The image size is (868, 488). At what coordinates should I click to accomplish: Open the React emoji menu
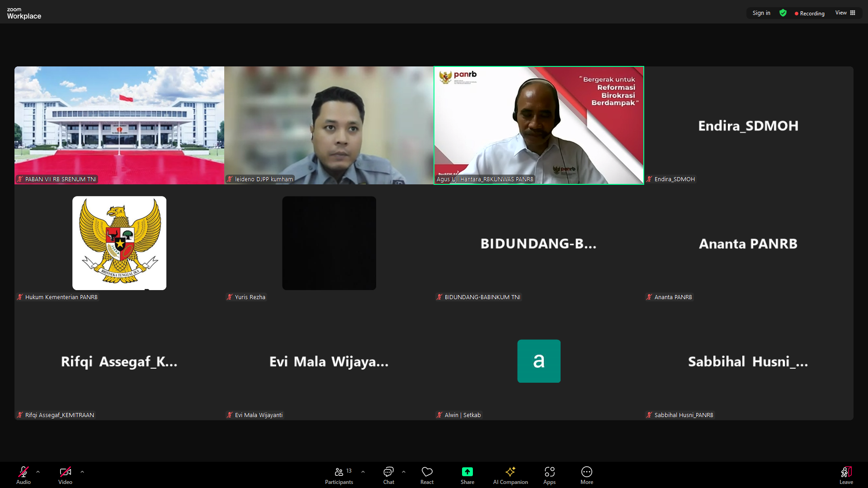[x=427, y=475]
